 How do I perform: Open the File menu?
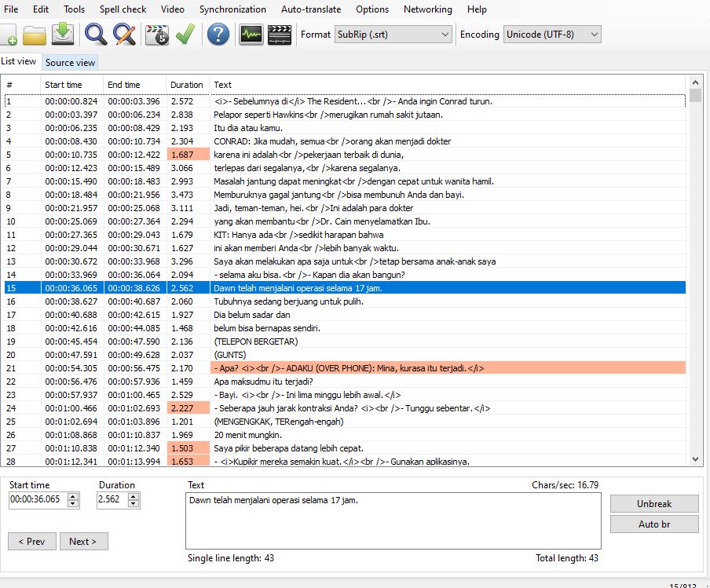[11, 9]
